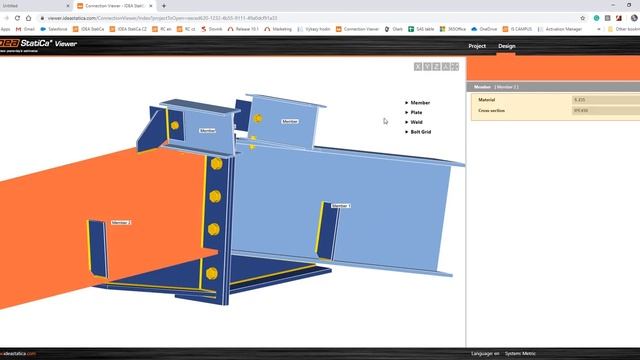The image size is (640, 360).
Task: Open the OneDrive bookmark
Action: pos(484,29)
